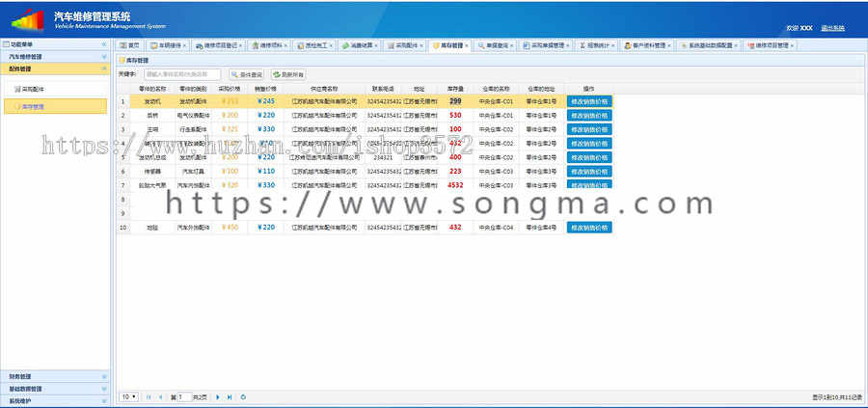Click the 条件查询 search button

tap(246, 74)
